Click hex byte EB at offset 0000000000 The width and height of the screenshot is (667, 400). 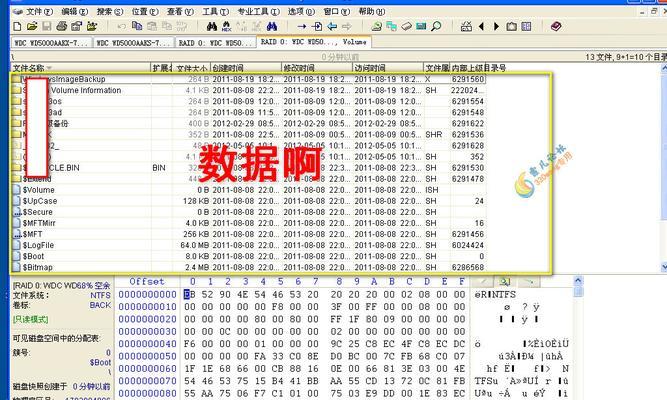point(190,294)
